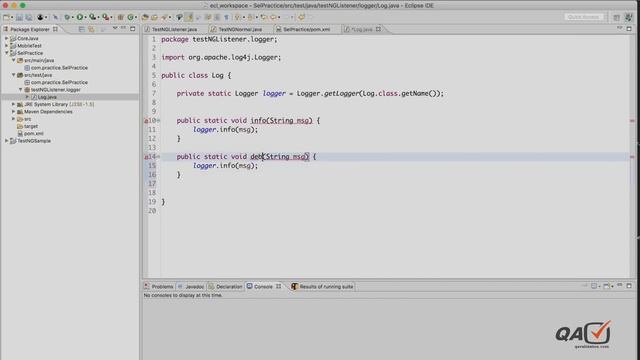Maximize the Console panel
Viewport: 640px width, 360px height.
(629, 286)
